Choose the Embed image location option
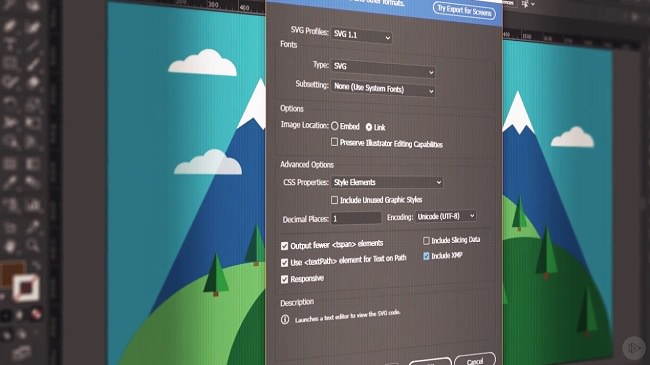The height and width of the screenshot is (365, 650). click(x=335, y=126)
